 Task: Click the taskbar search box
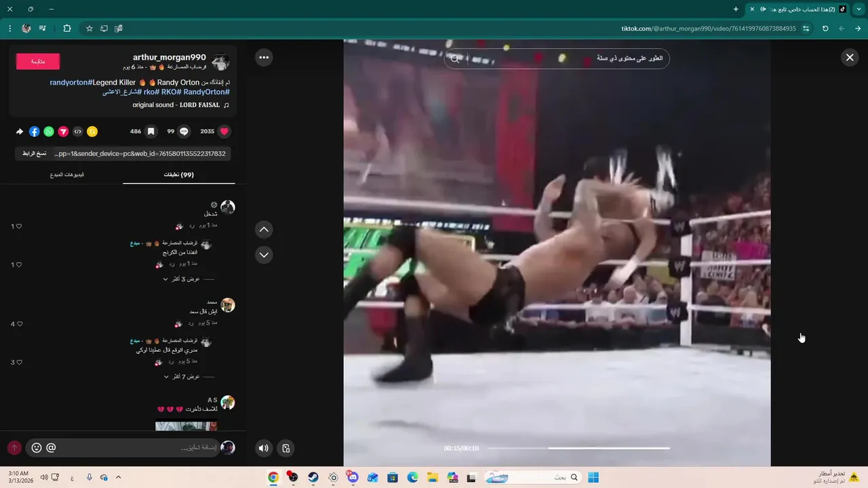click(x=533, y=477)
